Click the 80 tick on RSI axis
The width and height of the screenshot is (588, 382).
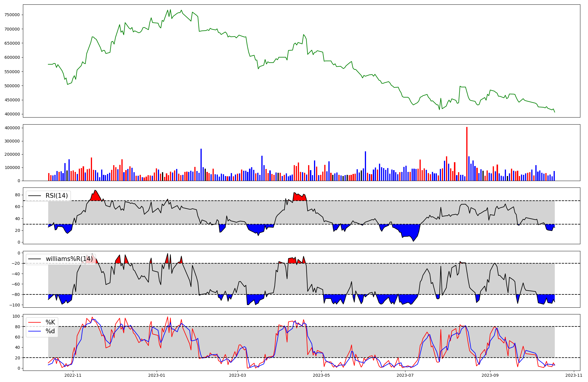pos(17,195)
